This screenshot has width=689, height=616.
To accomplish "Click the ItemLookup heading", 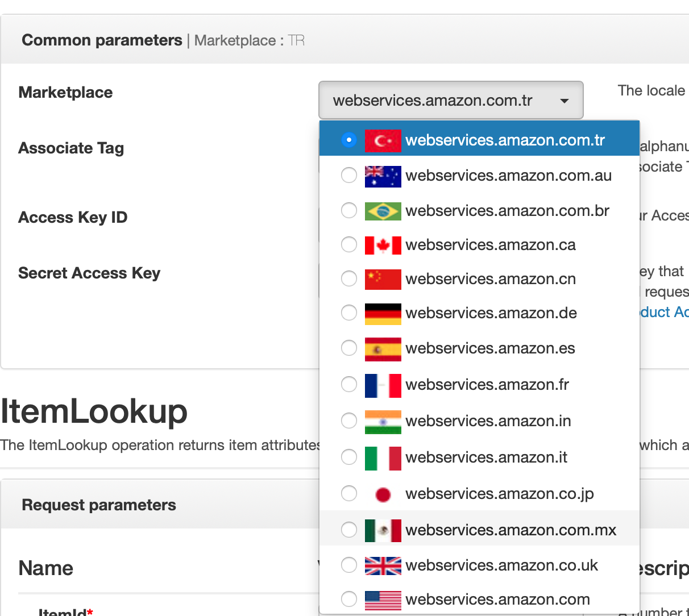I will (x=94, y=412).
